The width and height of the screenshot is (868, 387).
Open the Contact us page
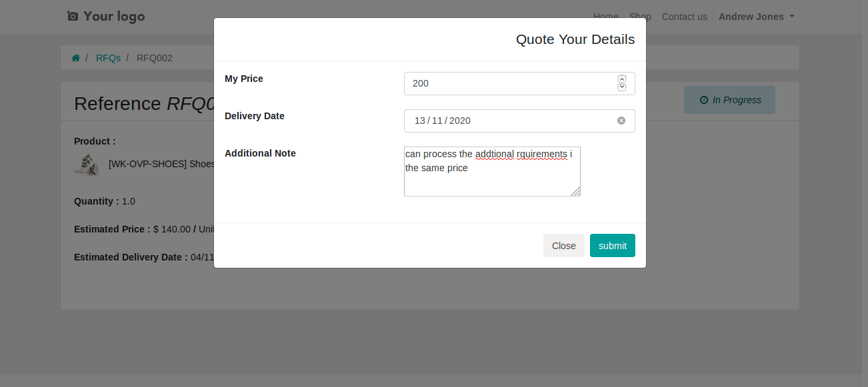[x=684, y=17]
